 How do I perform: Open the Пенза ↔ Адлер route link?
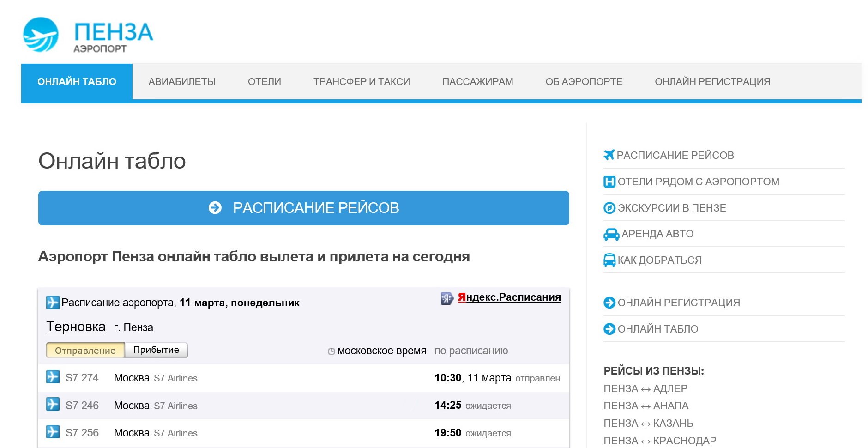(x=645, y=388)
